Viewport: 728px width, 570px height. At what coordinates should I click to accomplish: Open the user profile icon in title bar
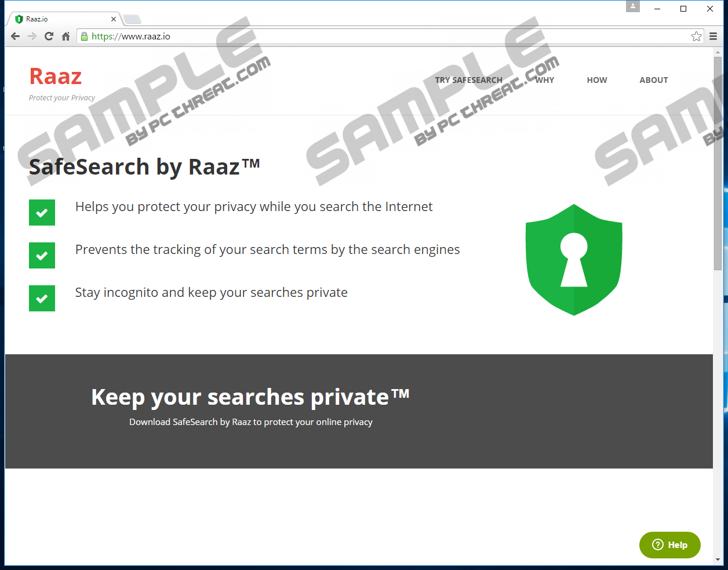click(x=633, y=6)
